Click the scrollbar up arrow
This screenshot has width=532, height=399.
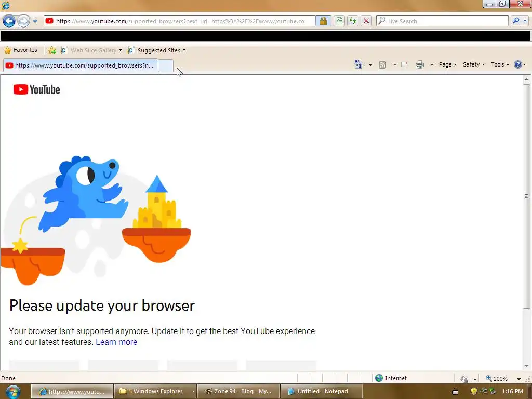tap(526, 79)
